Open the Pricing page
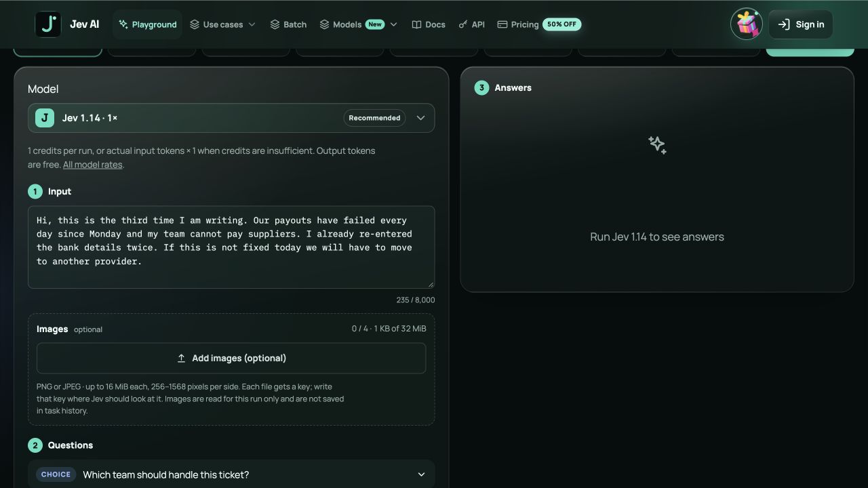This screenshot has width=868, height=488. 539,24
